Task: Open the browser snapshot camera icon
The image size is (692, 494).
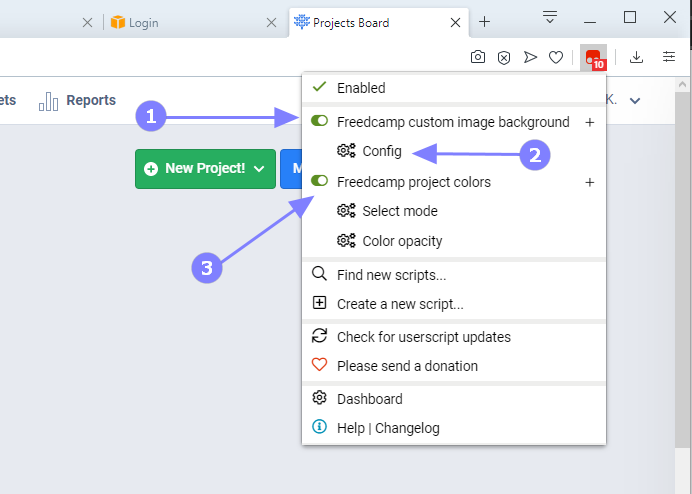Action: [478, 57]
